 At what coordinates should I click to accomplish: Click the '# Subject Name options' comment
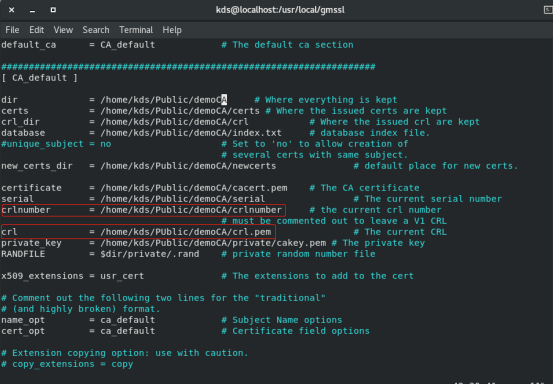[282, 320]
